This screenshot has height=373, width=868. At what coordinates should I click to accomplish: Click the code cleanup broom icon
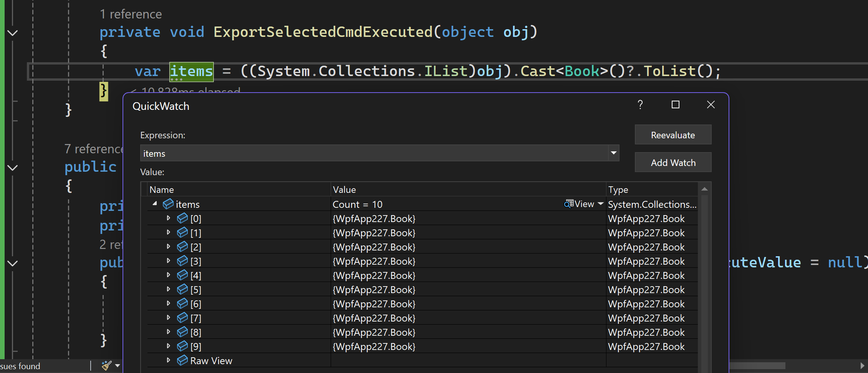(106, 365)
